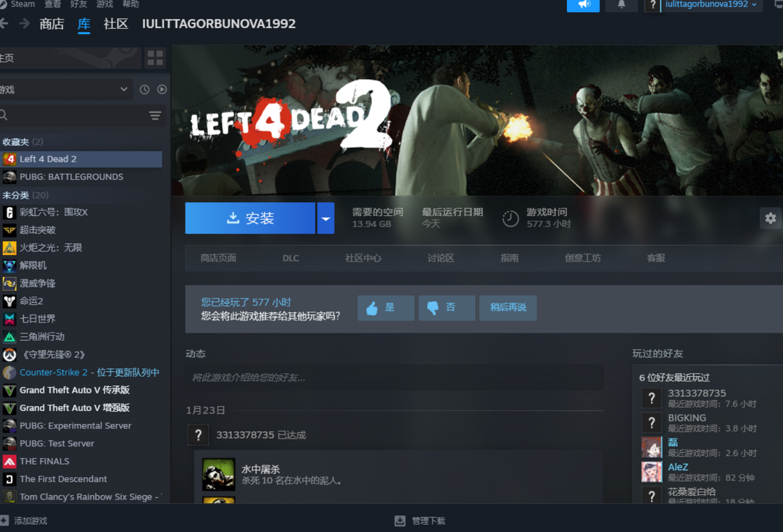Open the iulittagorbunova1992 account dropdown
This screenshot has height=532, width=783.
711,4
